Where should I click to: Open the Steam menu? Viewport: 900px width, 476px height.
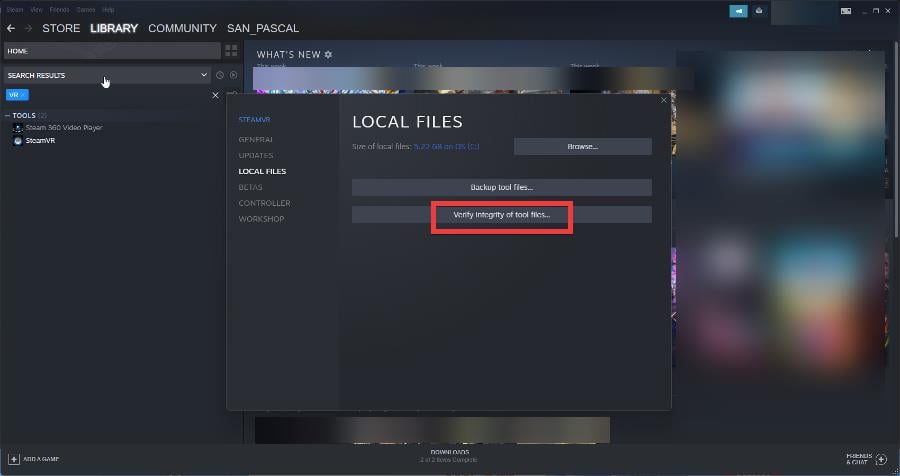[15, 10]
